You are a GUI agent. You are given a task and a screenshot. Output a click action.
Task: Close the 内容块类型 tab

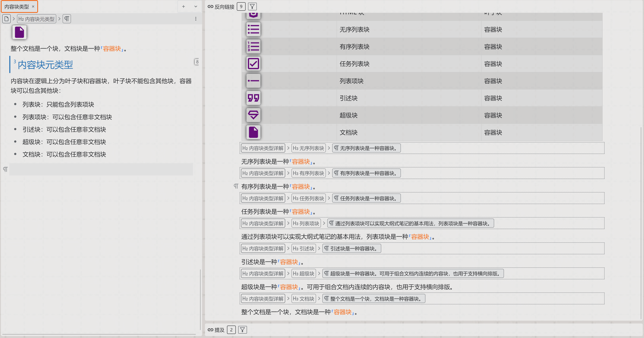tap(33, 6)
